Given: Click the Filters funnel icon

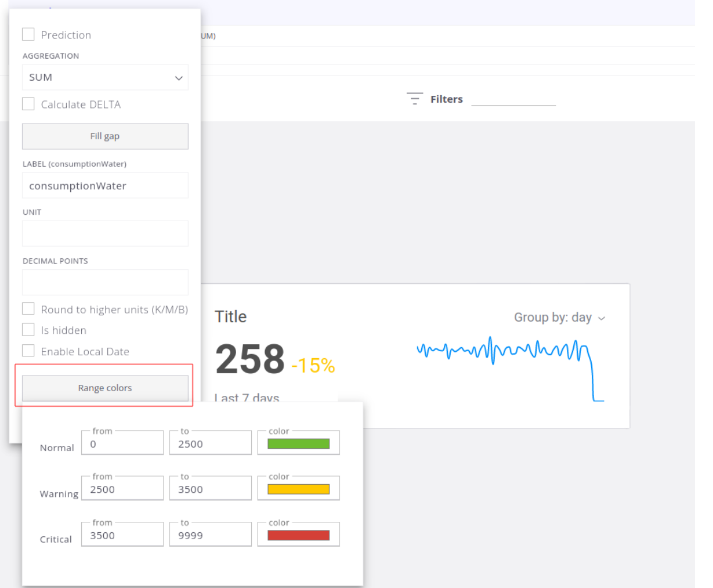Looking at the screenshot, I should (x=414, y=99).
